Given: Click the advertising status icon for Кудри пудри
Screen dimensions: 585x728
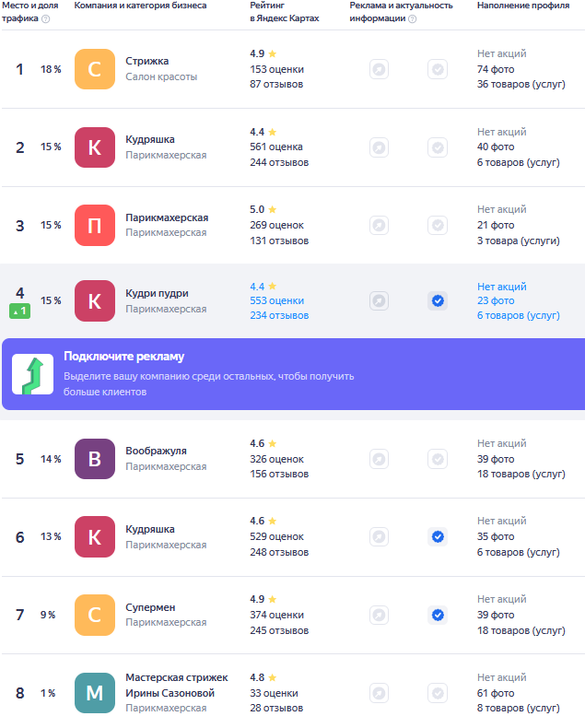Looking at the screenshot, I should pyautogui.click(x=380, y=300).
